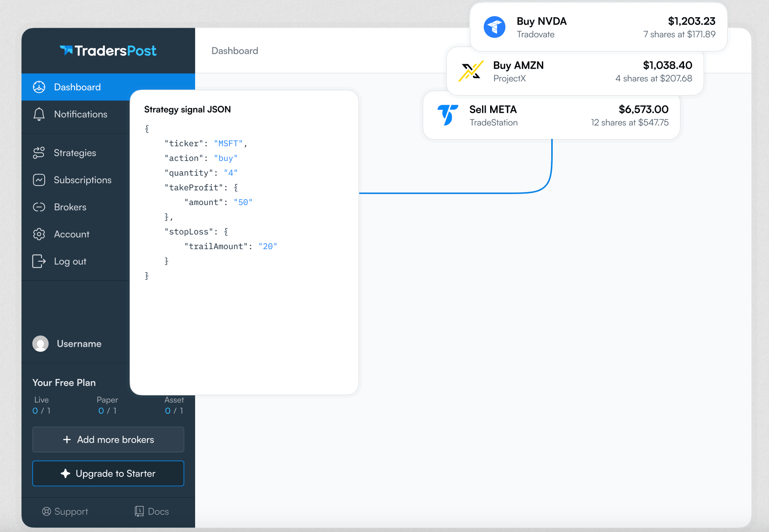
Task: Click the "takeProfit" key
Action: coord(194,188)
